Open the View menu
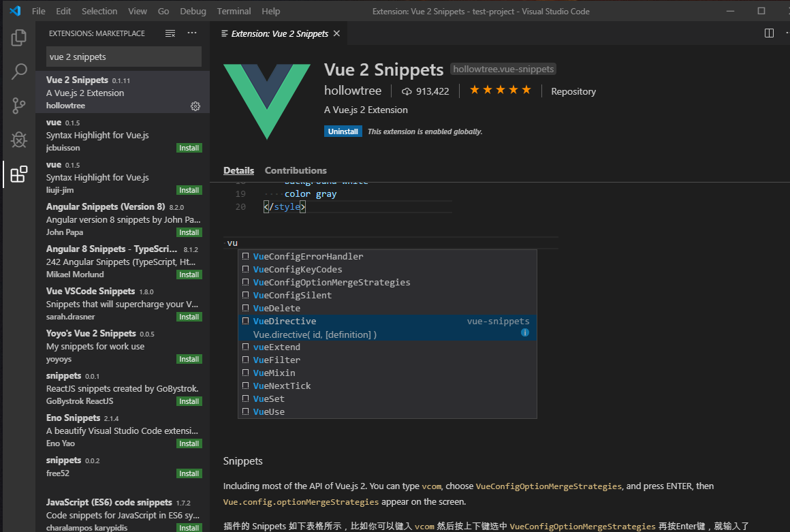This screenshot has width=790, height=532. 137,11
